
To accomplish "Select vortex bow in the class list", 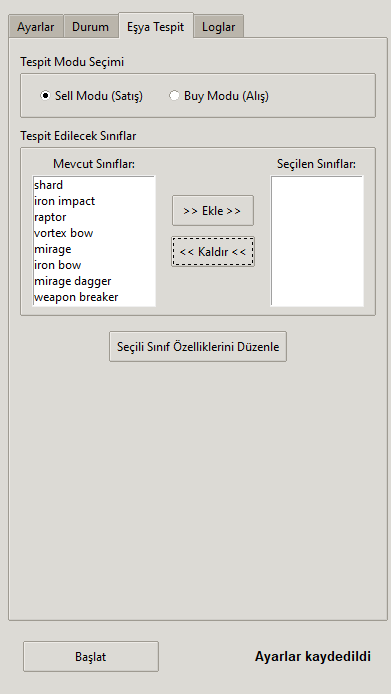I will (94, 233).
